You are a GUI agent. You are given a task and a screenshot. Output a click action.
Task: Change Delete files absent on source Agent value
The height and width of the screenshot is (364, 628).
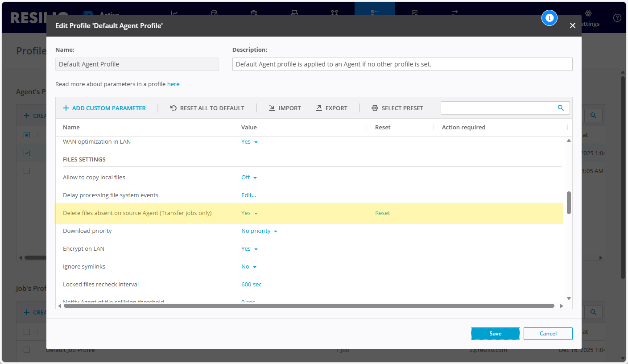[249, 213]
